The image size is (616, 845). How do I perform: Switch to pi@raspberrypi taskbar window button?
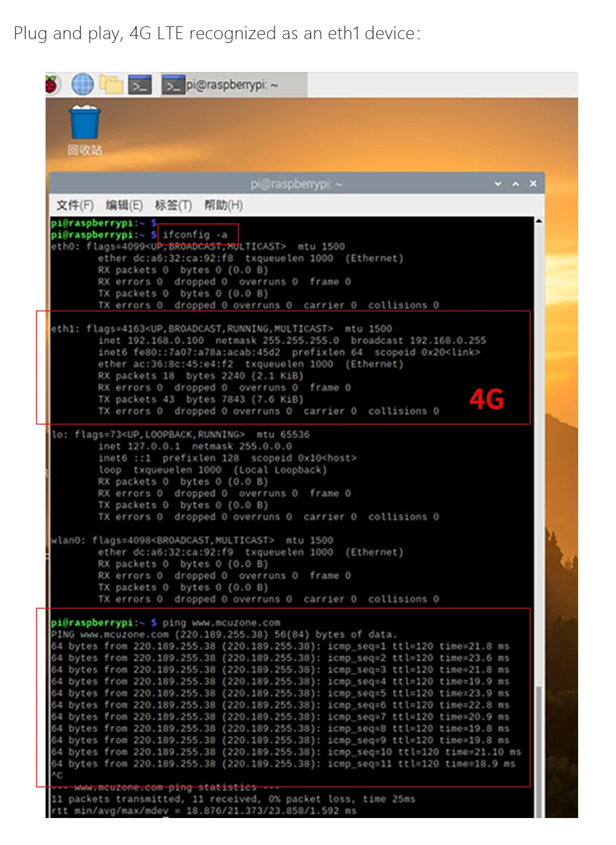[221, 85]
